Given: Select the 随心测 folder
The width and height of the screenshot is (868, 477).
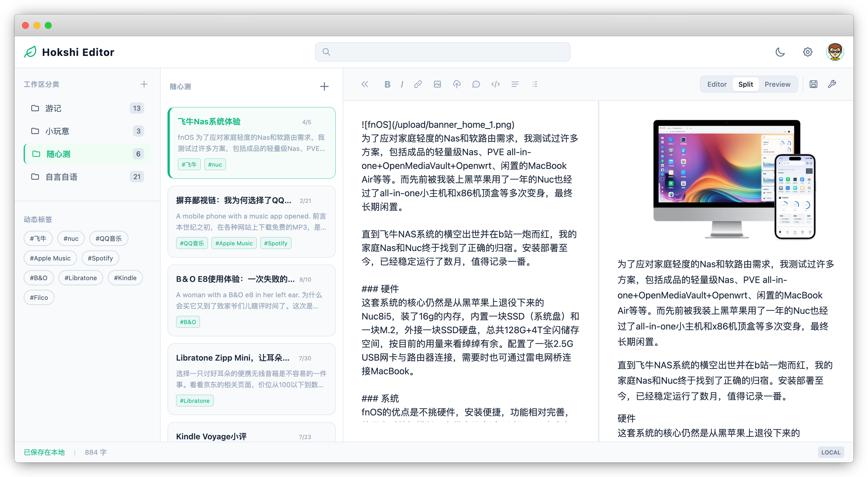Looking at the screenshot, I should tap(87, 154).
